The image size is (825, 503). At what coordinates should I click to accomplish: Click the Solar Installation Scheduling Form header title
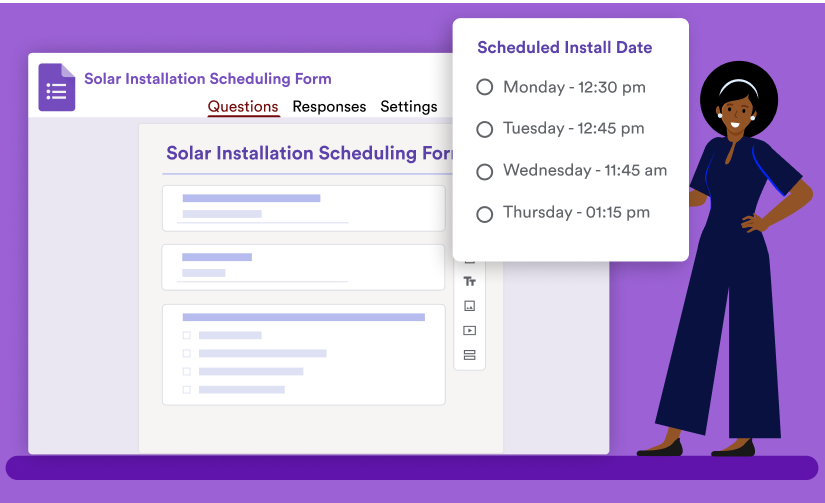coord(208,79)
